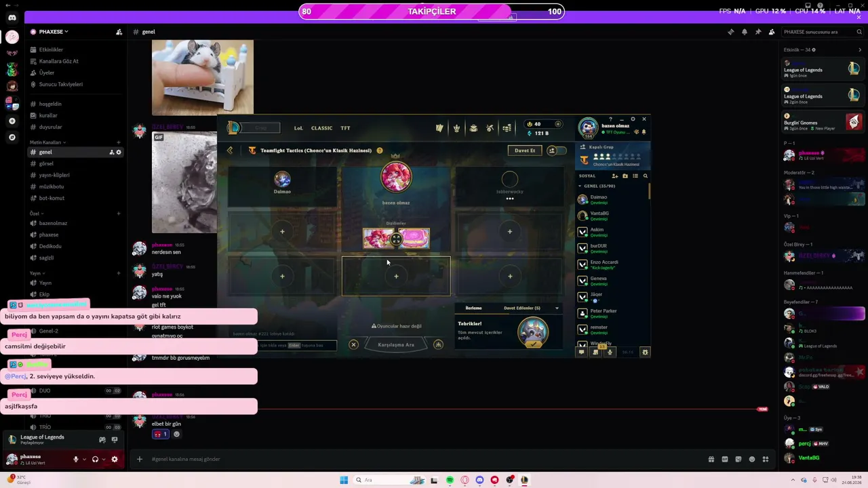This screenshot has height=488, width=868.
Task: Toggle Discord member list visibility
Action: point(771,32)
